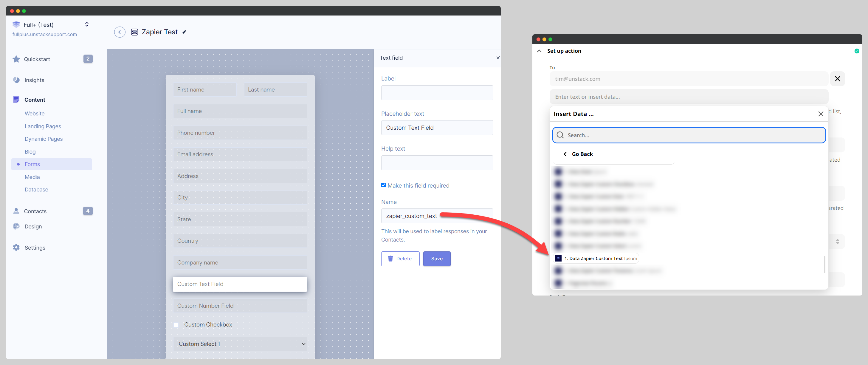Select the Country form field

point(240,241)
